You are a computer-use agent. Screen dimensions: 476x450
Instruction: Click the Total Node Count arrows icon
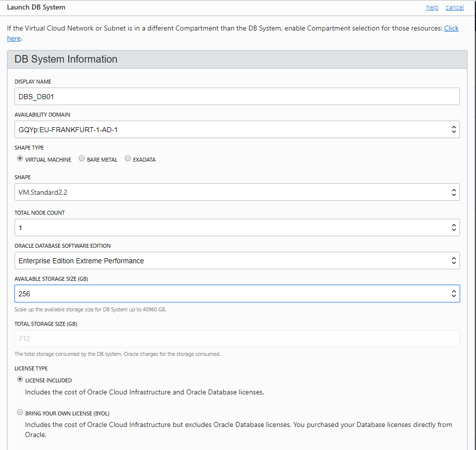click(454, 228)
